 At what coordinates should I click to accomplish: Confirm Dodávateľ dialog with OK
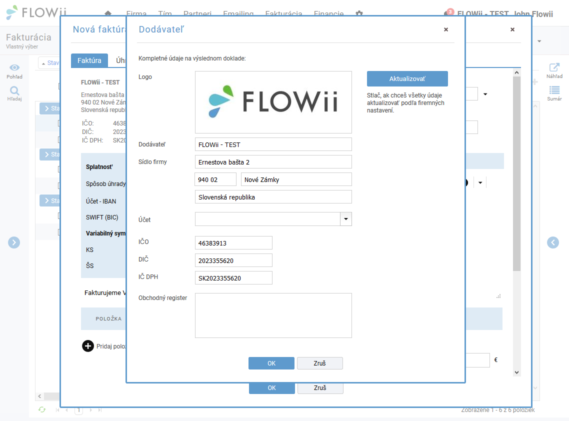tap(271, 363)
